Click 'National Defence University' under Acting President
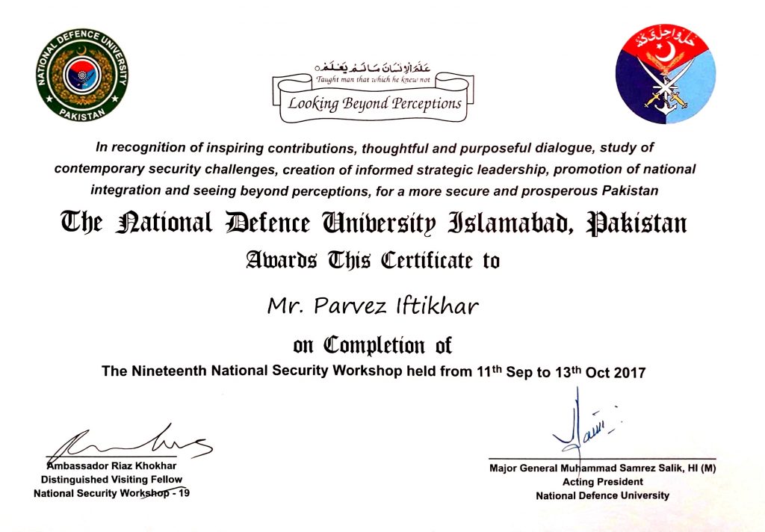 pos(603,495)
